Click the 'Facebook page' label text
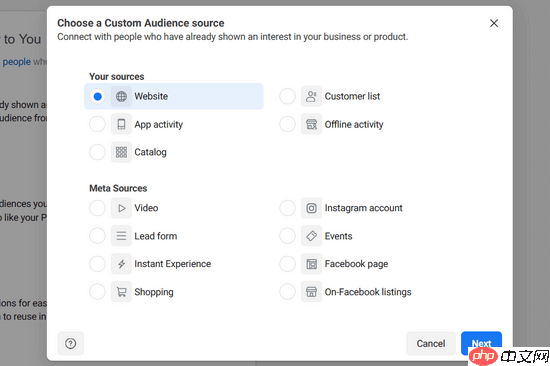 point(356,264)
